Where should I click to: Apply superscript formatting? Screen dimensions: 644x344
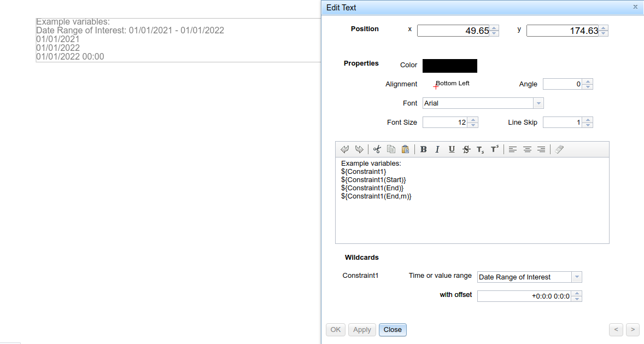tap(495, 149)
